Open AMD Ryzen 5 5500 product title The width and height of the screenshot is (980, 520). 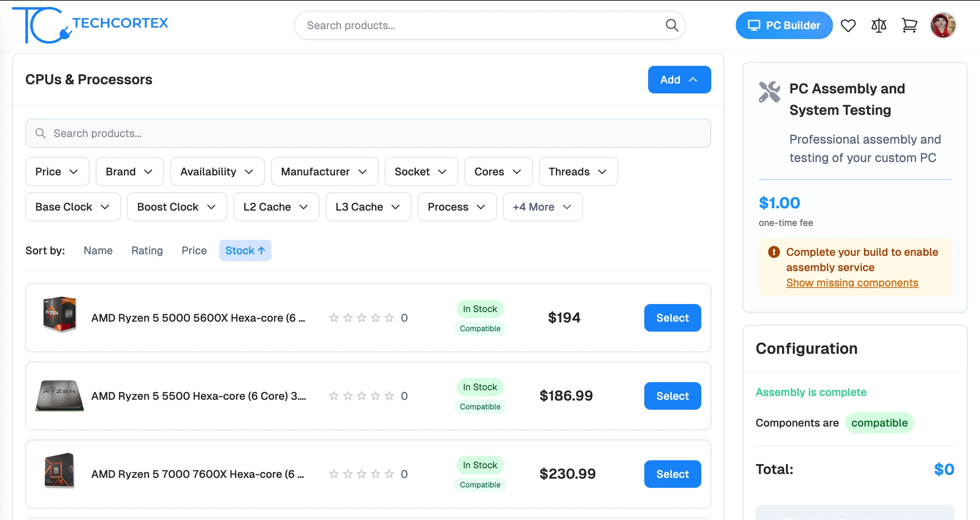198,396
